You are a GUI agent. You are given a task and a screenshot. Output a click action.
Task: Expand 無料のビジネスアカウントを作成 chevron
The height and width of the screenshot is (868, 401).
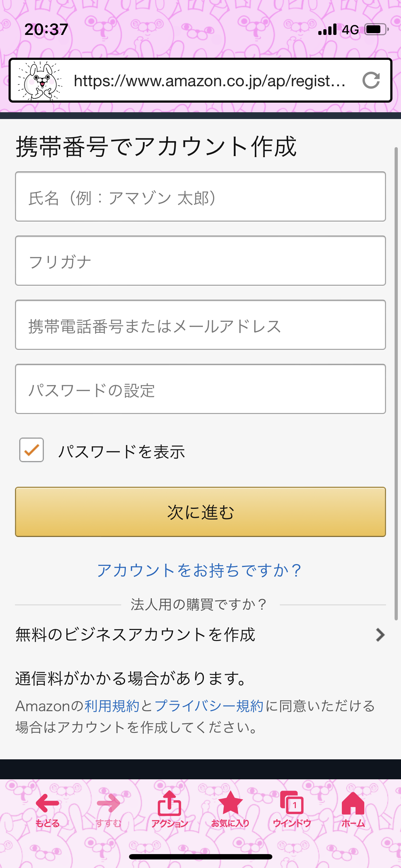[x=380, y=635]
